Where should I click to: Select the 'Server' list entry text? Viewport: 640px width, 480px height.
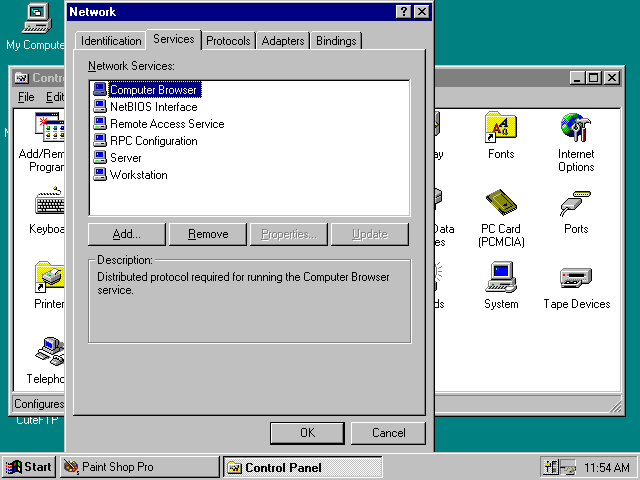pos(125,158)
